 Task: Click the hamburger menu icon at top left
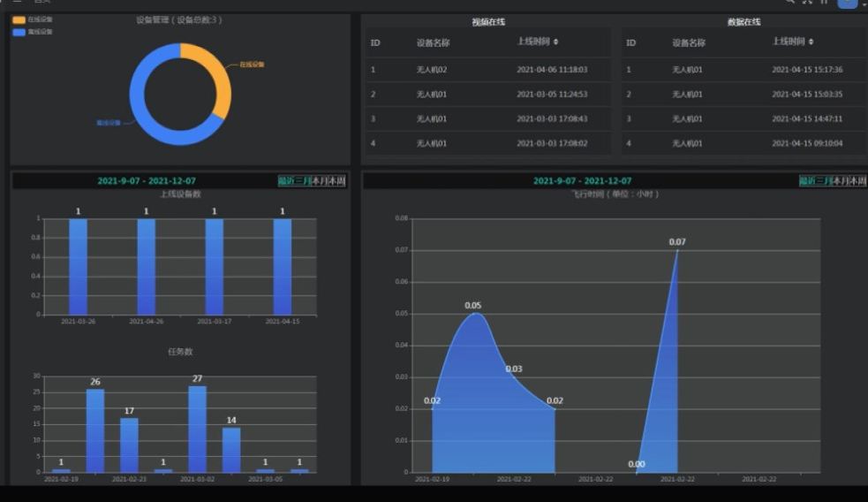17,3
